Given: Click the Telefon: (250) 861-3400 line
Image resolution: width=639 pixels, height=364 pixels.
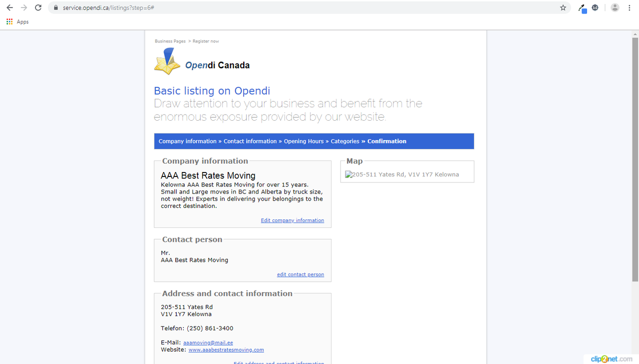Looking at the screenshot, I should pyautogui.click(x=197, y=329).
